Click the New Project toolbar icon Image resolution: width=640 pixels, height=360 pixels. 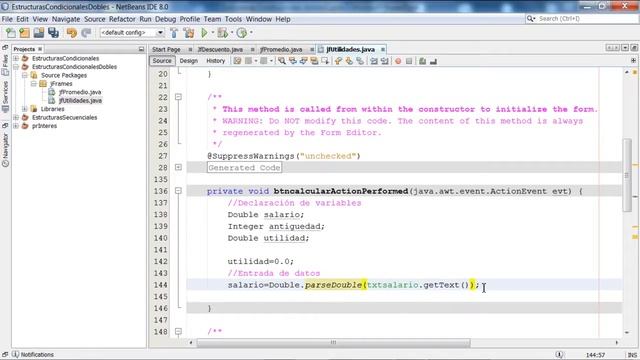pyautogui.click(x=25, y=33)
